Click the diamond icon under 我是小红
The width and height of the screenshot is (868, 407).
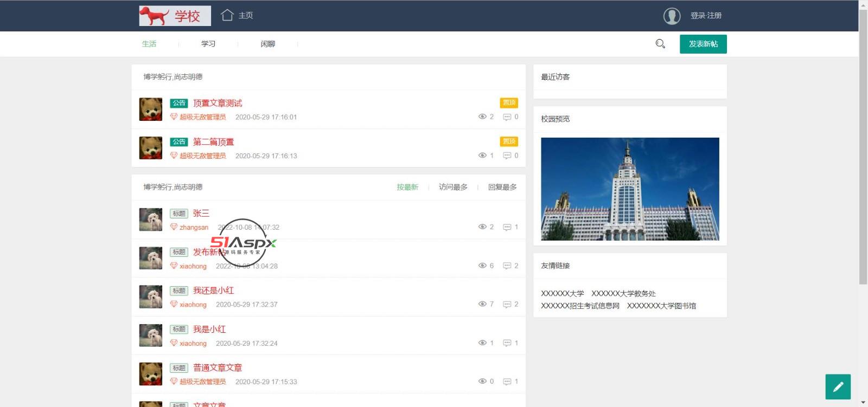(x=174, y=343)
